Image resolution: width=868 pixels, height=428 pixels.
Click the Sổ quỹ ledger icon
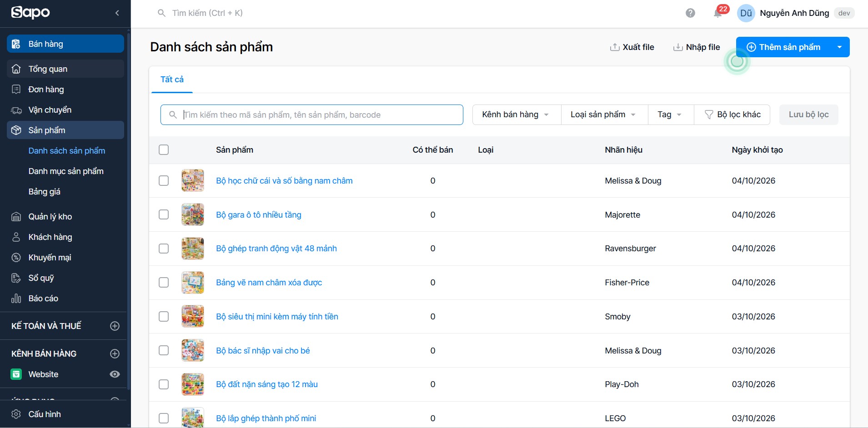[x=16, y=278]
